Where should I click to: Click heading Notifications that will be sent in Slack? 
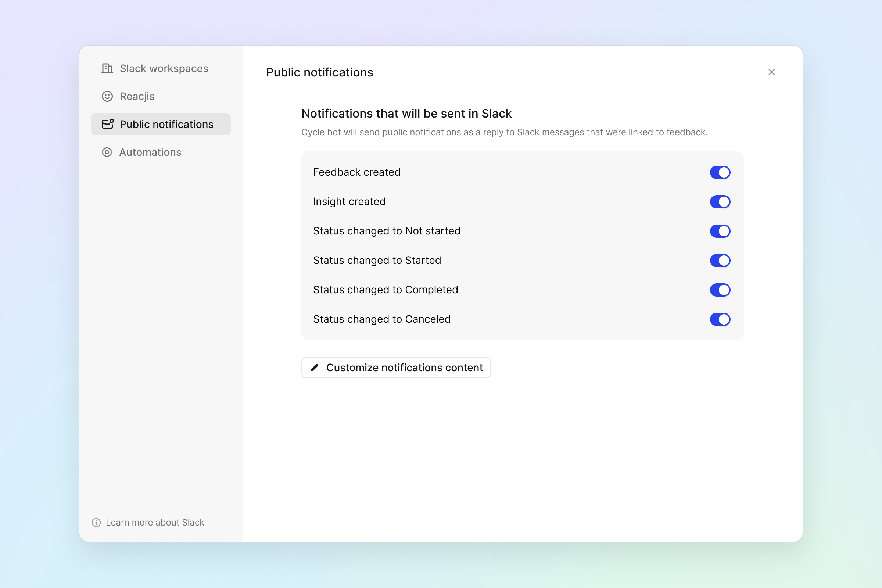click(x=406, y=114)
